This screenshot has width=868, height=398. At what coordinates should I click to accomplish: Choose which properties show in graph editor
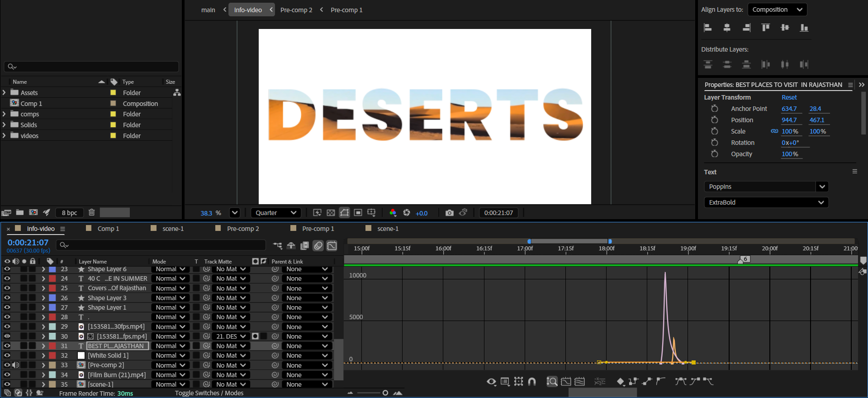click(491, 382)
